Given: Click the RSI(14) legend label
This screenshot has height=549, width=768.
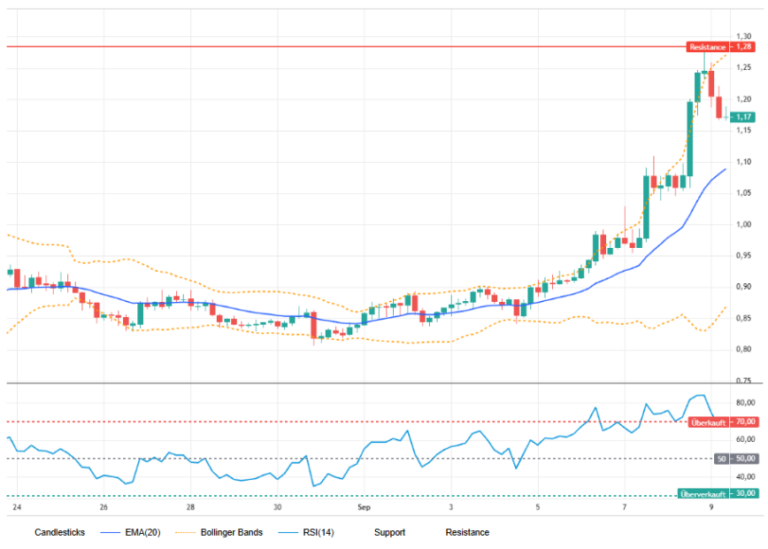Looking at the screenshot, I should (x=318, y=532).
